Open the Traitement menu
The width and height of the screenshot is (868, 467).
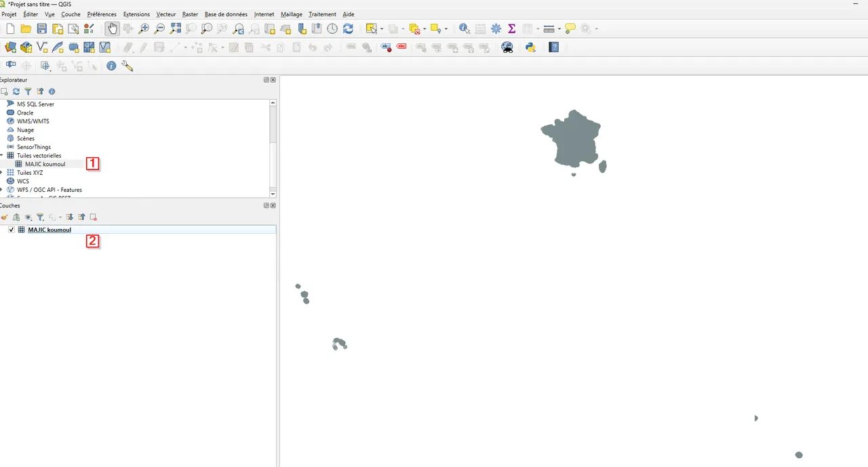322,14
